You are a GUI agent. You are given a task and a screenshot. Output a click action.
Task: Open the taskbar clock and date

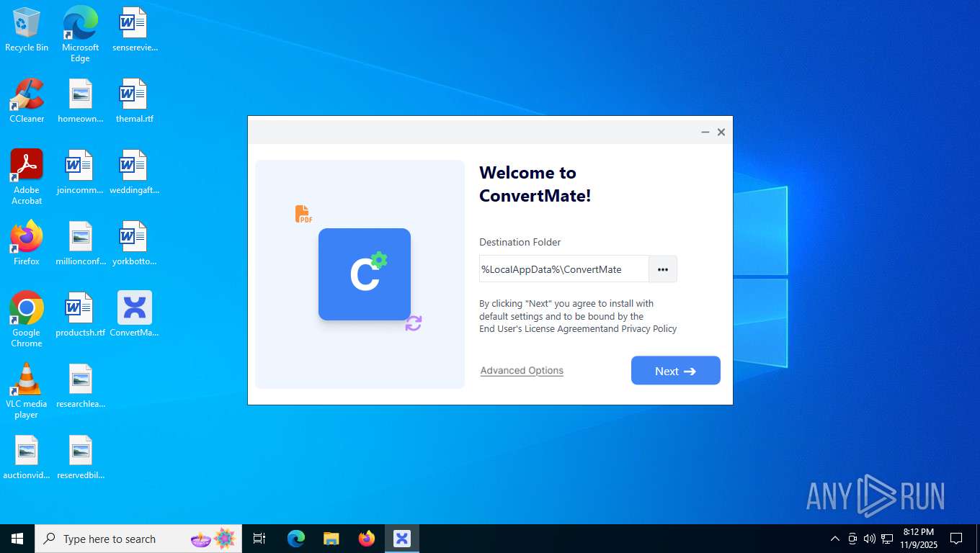(918, 539)
